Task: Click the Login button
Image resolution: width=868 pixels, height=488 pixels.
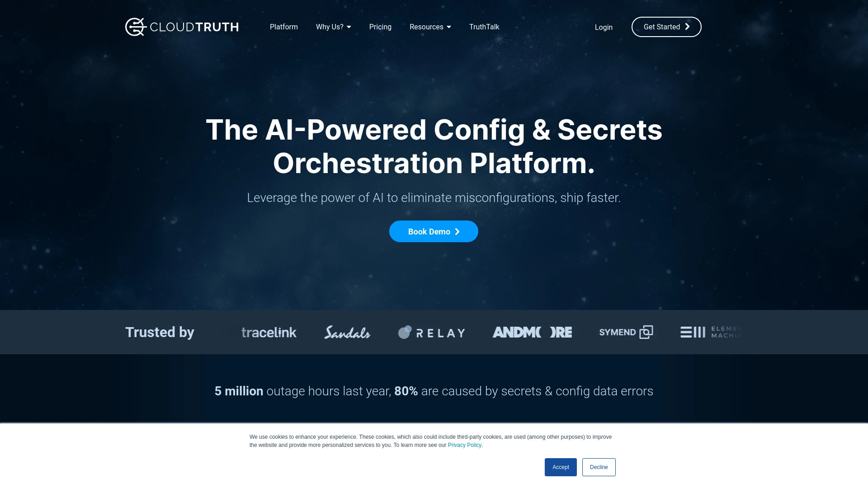Action: [604, 27]
